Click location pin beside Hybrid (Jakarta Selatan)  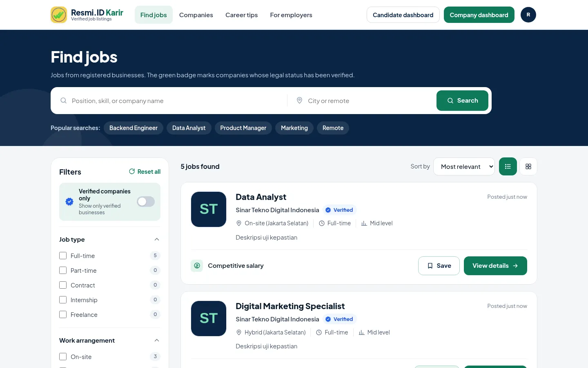click(239, 332)
